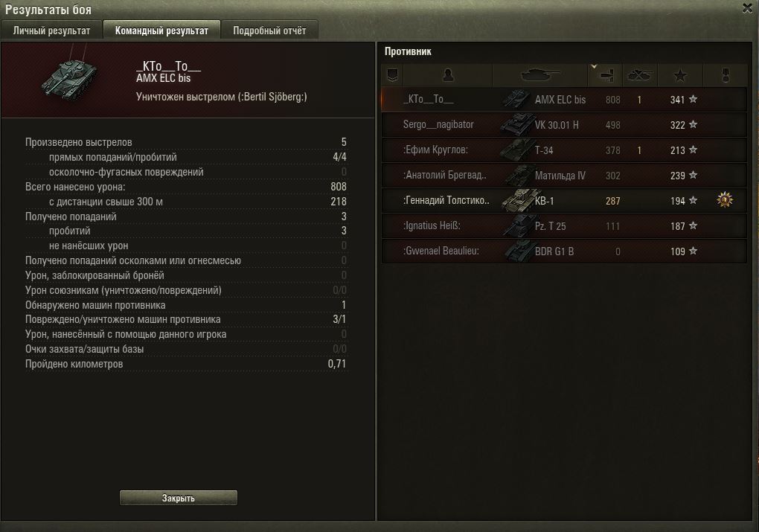Close the battle results window
The image size is (759, 532).
point(747,8)
